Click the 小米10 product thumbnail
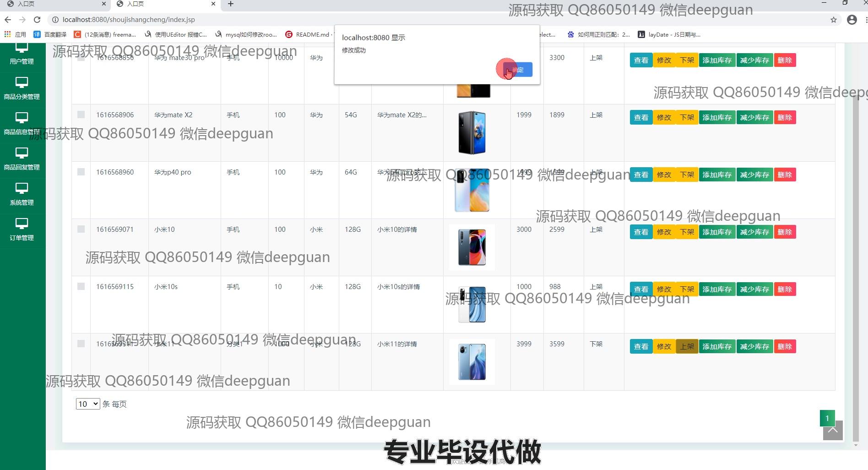The width and height of the screenshot is (868, 470). (472, 247)
